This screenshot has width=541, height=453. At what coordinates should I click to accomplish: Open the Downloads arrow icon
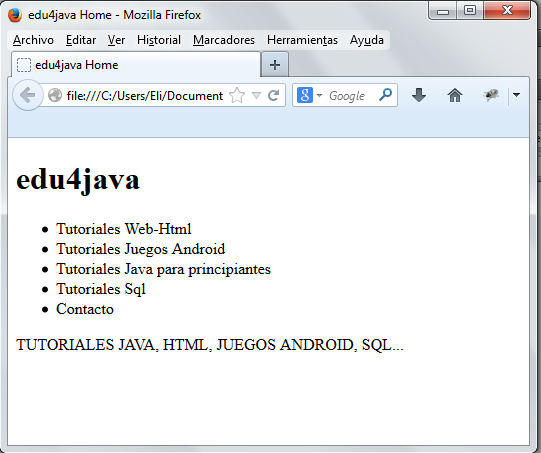point(419,95)
